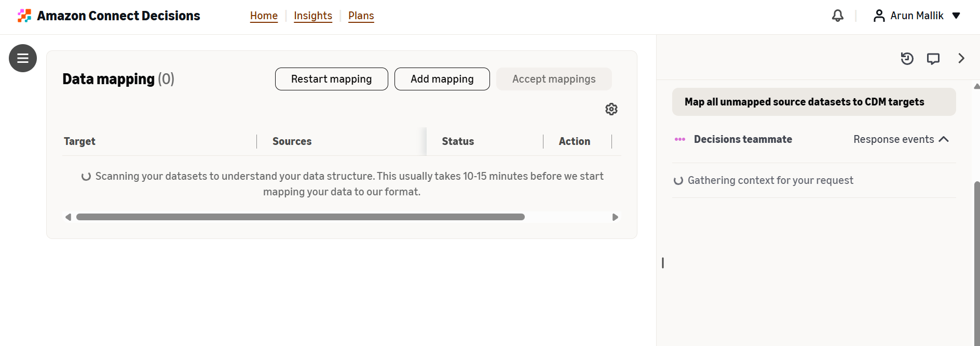
Task: Click the Restart mapping button
Action: click(x=332, y=79)
